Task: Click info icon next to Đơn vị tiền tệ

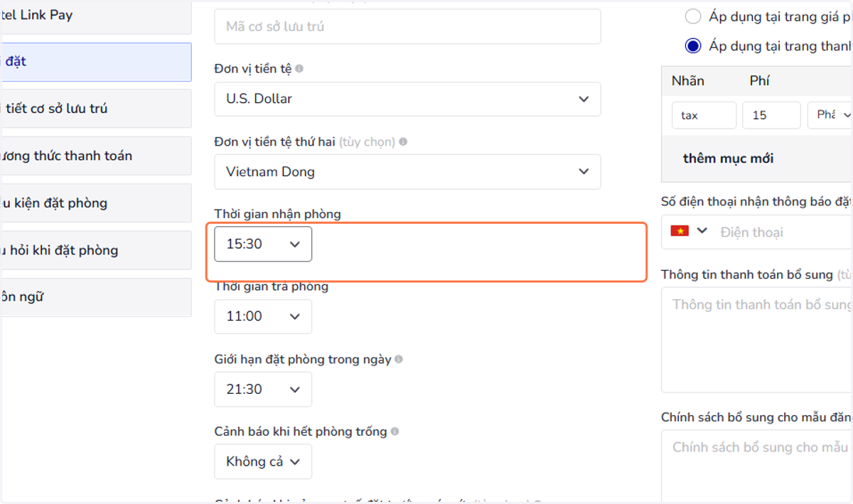Action: (x=299, y=69)
